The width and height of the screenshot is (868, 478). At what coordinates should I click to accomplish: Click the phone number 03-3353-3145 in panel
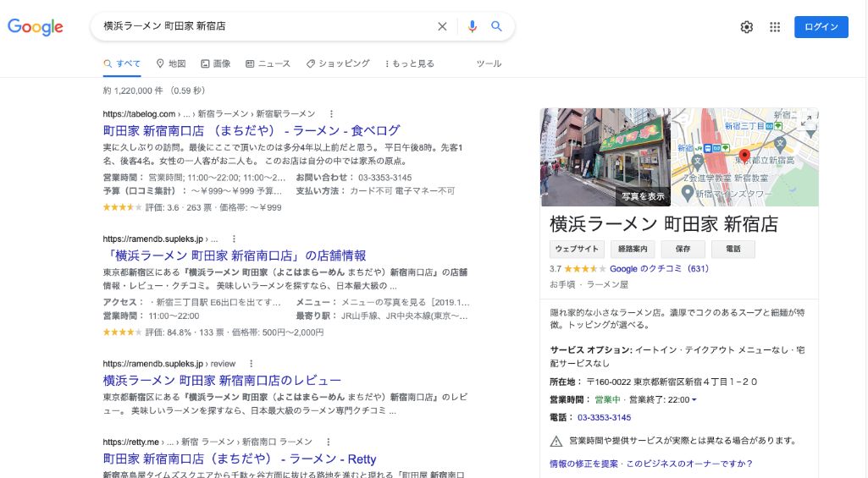[604, 418]
